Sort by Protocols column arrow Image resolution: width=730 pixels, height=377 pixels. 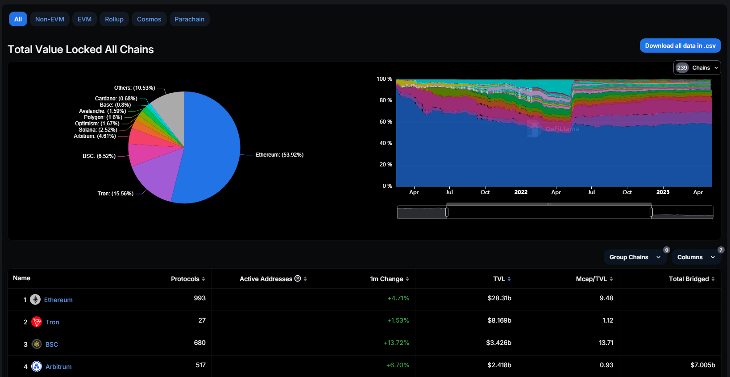pyautogui.click(x=203, y=279)
